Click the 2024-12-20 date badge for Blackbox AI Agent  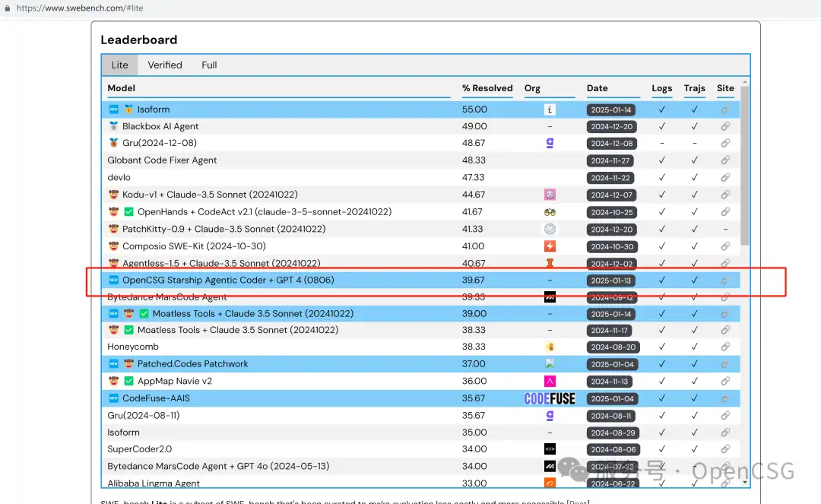(x=611, y=127)
